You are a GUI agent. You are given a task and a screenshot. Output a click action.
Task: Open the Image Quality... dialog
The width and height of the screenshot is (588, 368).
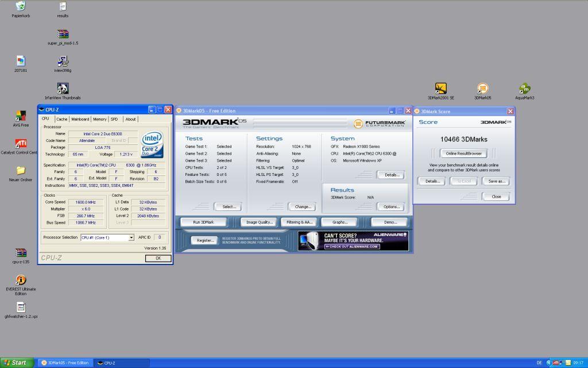click(x=259, y=222)
